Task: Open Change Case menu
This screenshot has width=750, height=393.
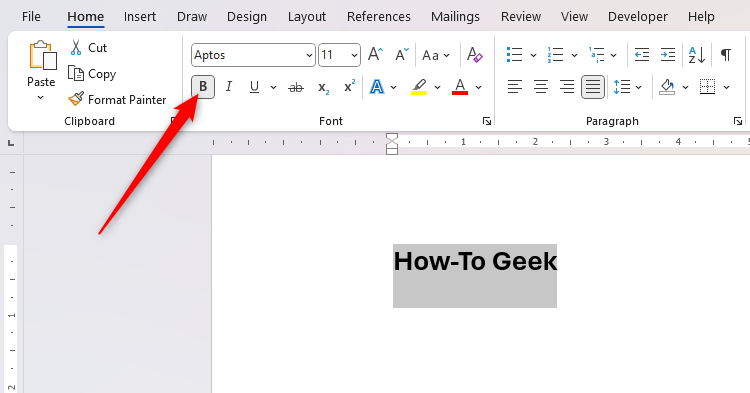Action: point(436,55)
